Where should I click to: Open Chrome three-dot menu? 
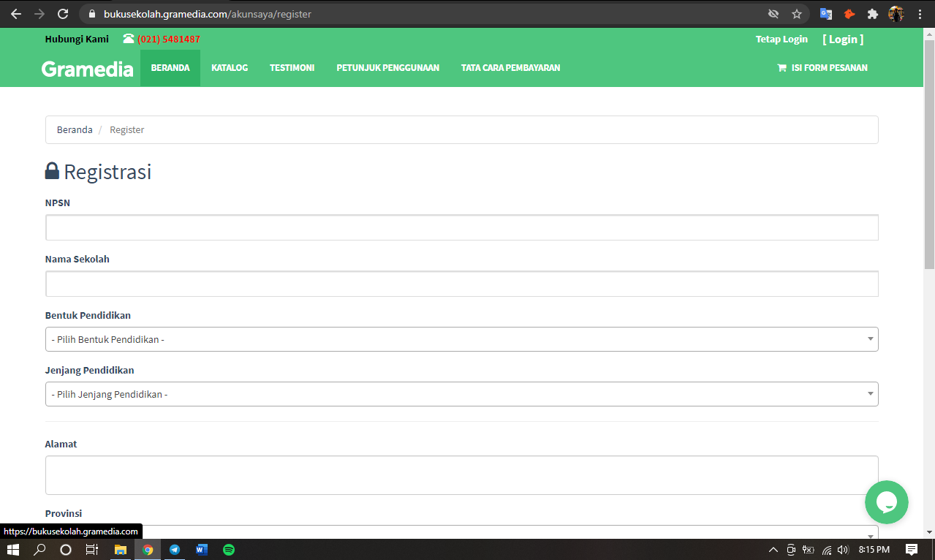[x=920, y=14]
